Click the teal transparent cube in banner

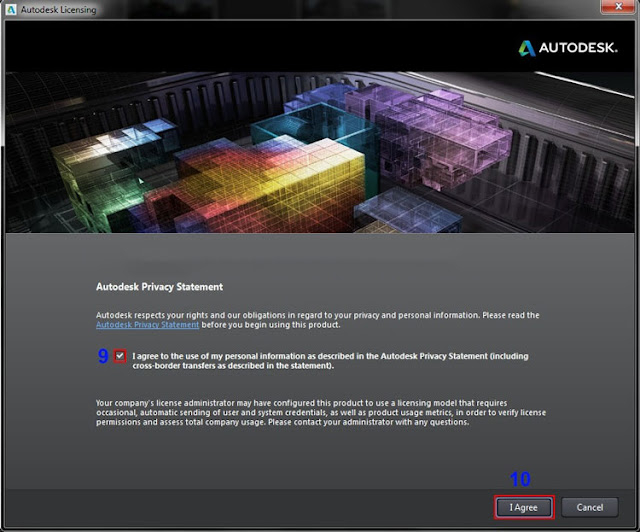tap(314, 127)
